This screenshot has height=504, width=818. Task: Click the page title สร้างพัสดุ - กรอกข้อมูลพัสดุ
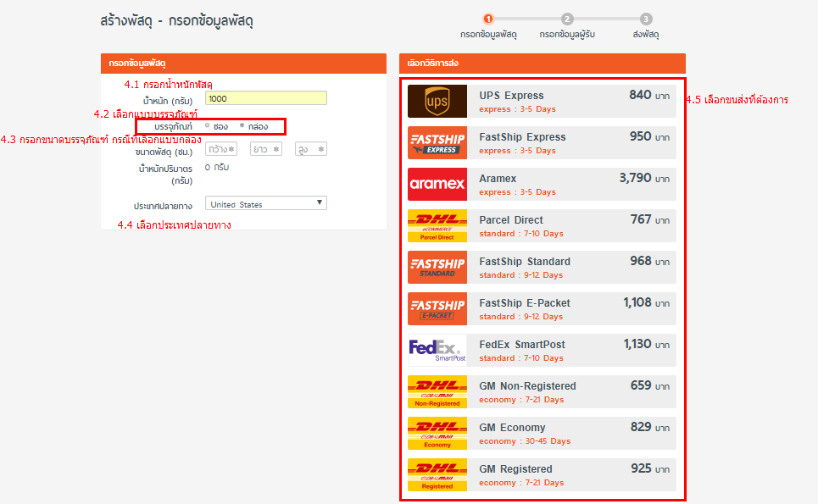pos(176,21)
